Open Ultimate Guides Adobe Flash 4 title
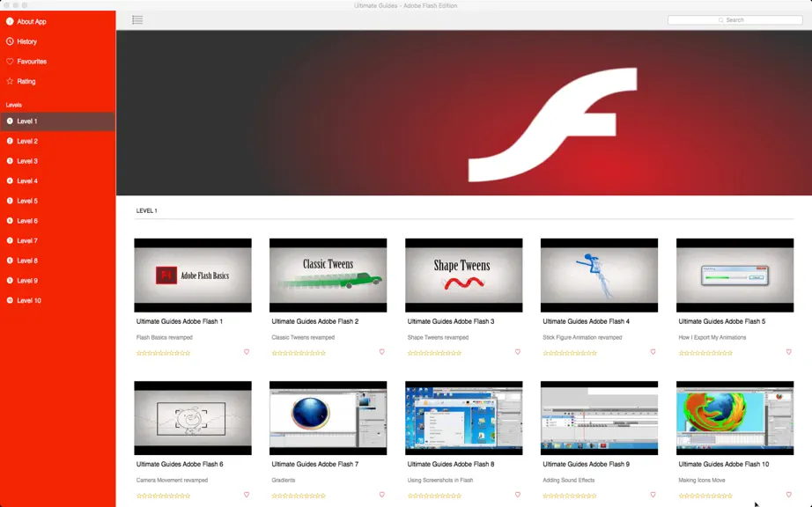Image resolution: width=812 pixels, height=507 pixels. click(586, 321)
